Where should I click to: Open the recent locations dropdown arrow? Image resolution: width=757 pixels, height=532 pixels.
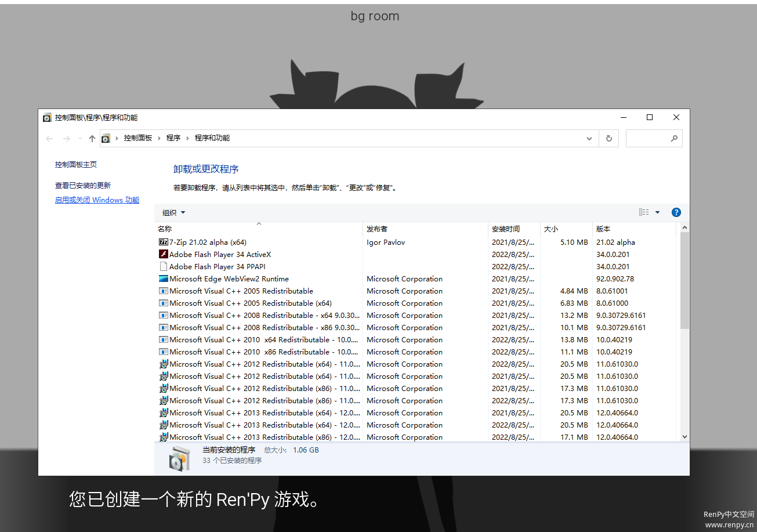click(x=80, y=139)
